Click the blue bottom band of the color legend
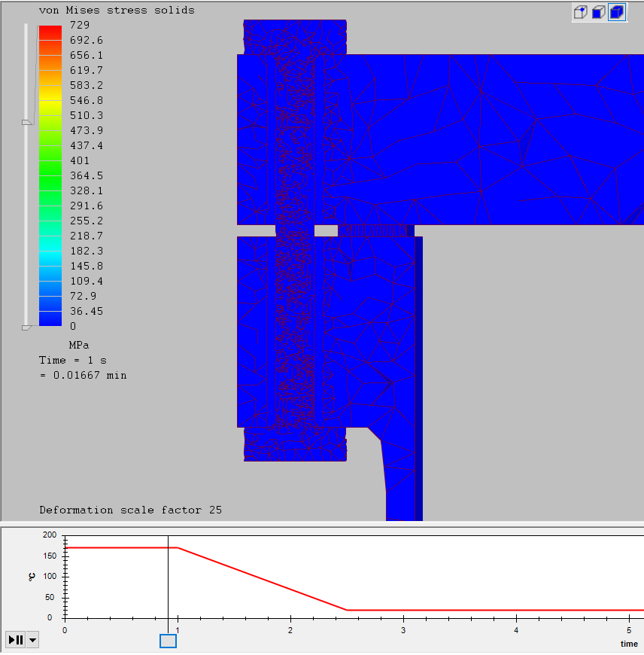This screenshot has height=655, width=644. 50,318
